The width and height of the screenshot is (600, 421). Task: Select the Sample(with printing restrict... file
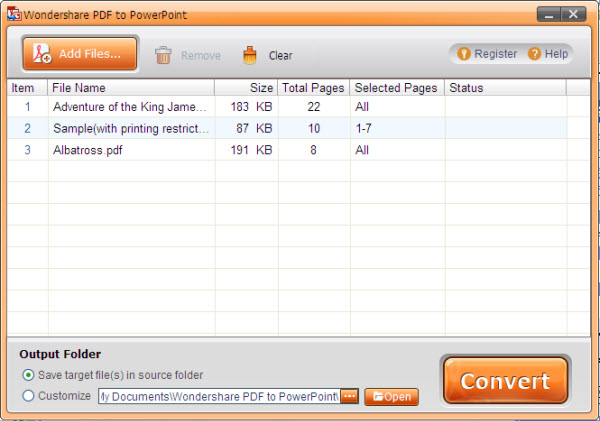131,129
